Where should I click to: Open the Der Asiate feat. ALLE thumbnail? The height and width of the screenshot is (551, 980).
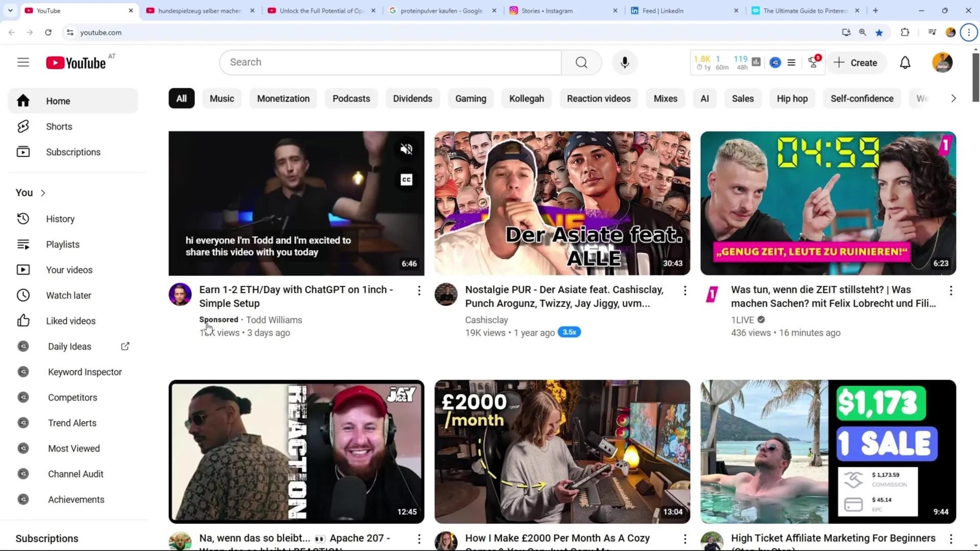[562, 203]
